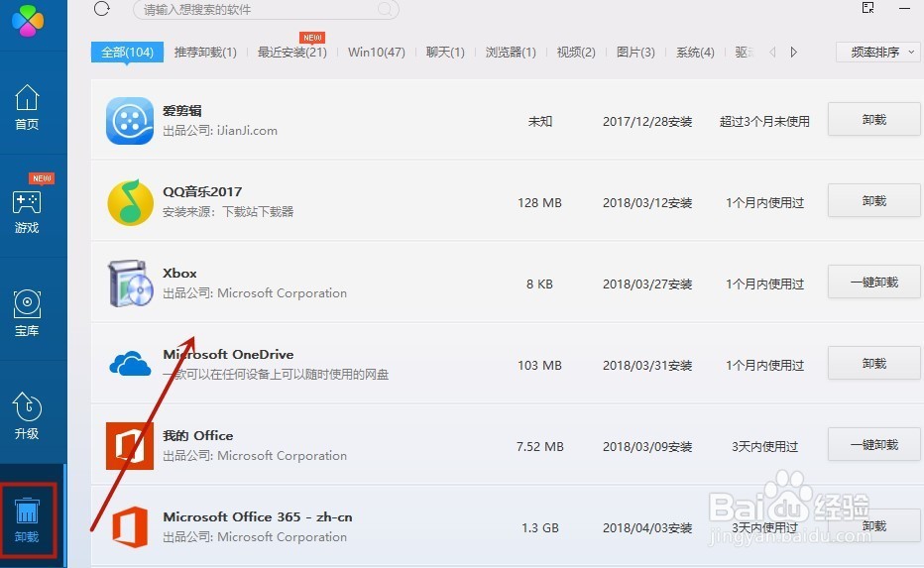Screen dimensions: 924x568
Task: Select the Microsoft OneDrive program name
Action: tap(228, 355)
